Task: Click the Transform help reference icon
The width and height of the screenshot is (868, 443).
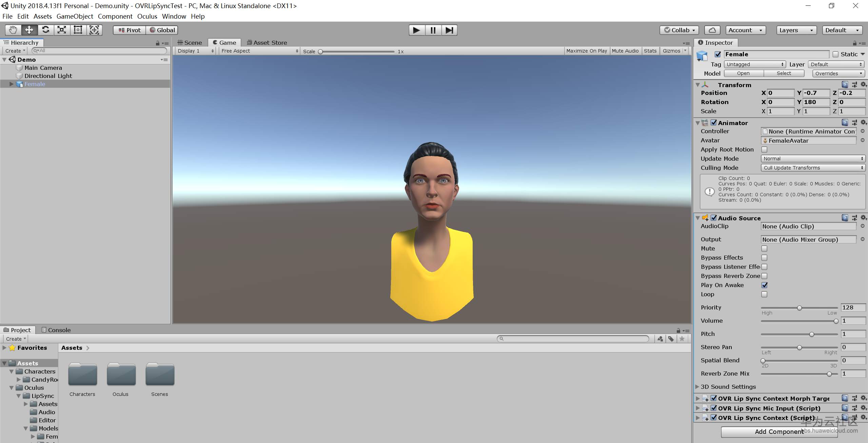Action: tap(845, 84)
